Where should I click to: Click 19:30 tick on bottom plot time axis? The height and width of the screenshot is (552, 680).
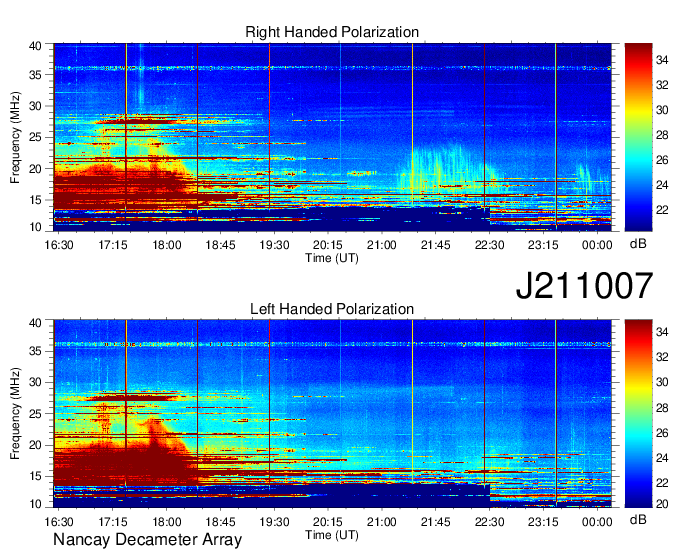275,522
